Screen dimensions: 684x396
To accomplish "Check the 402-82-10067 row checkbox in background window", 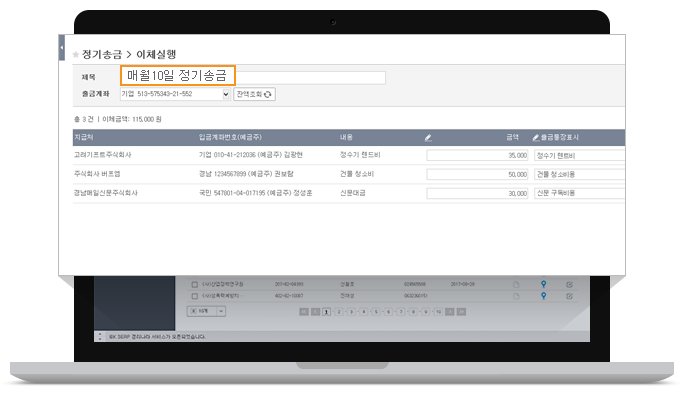I will [195, 296].
